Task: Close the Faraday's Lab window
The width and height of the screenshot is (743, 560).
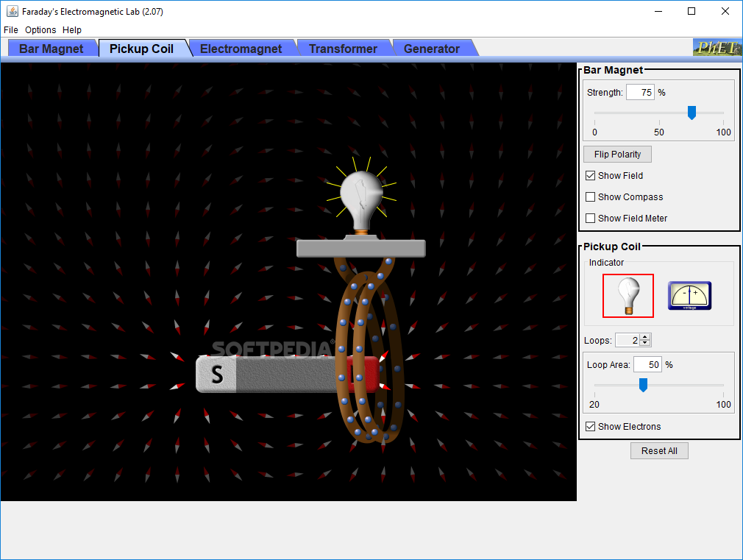Action: click(x=725, y=11)
